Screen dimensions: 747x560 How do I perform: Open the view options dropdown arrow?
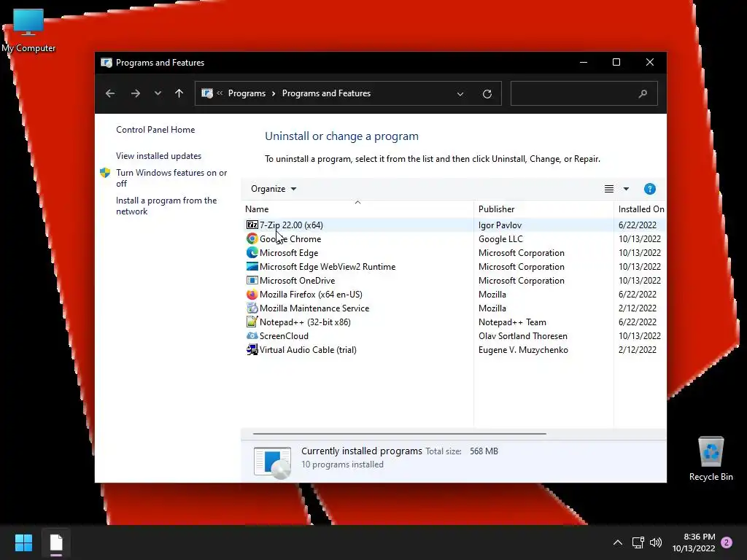point(626,189)
